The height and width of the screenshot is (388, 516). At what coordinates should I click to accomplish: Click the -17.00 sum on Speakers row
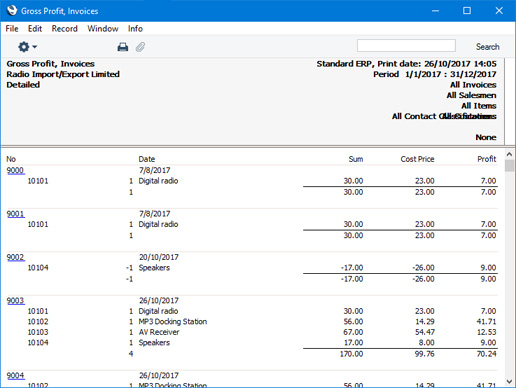coord(352,268)
